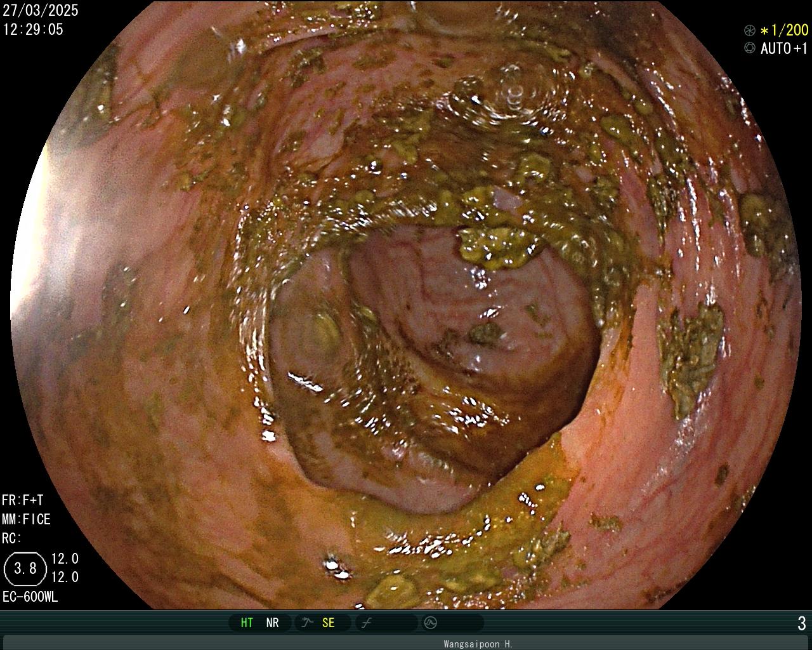Click the shutter speed value 1/200

pyautogui.click(x=785, y=30)
